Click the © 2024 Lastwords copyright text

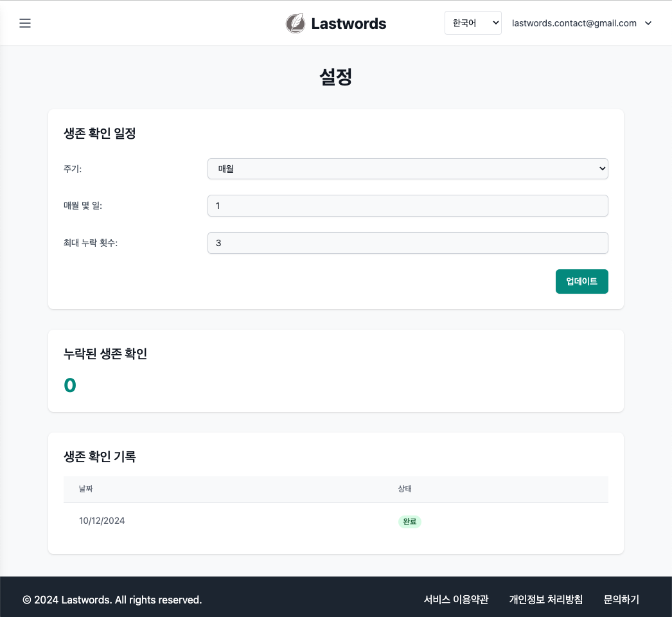point(112,600)
